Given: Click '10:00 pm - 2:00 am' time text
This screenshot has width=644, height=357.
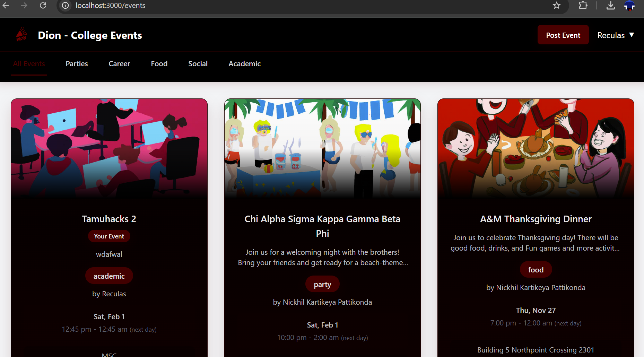Looking at the screenshot, I should [308, 338].
